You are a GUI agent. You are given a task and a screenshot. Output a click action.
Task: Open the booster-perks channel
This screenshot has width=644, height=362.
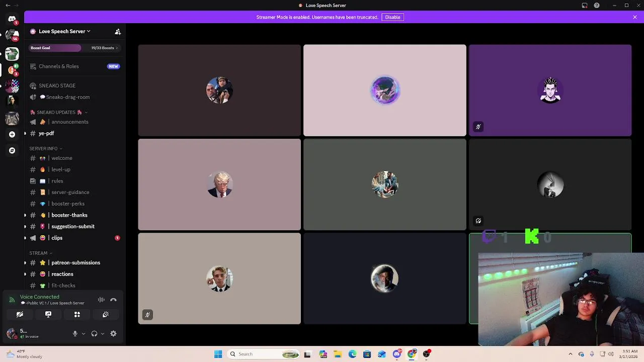click(75, 204)
